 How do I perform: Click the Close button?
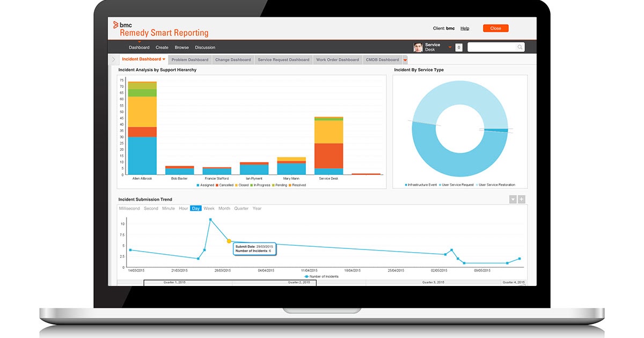click(x=495, y=28)
